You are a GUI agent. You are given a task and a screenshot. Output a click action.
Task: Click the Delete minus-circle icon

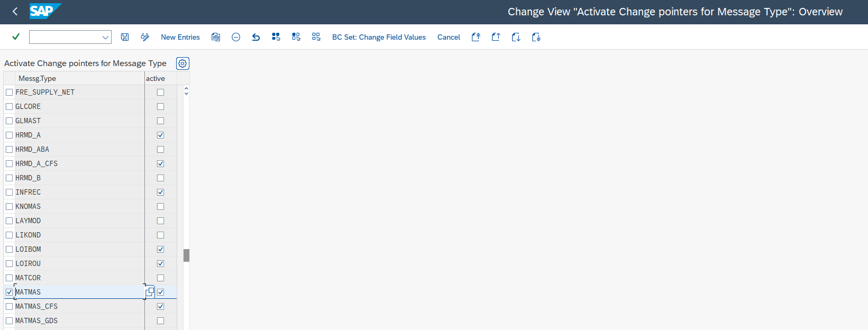236,37
